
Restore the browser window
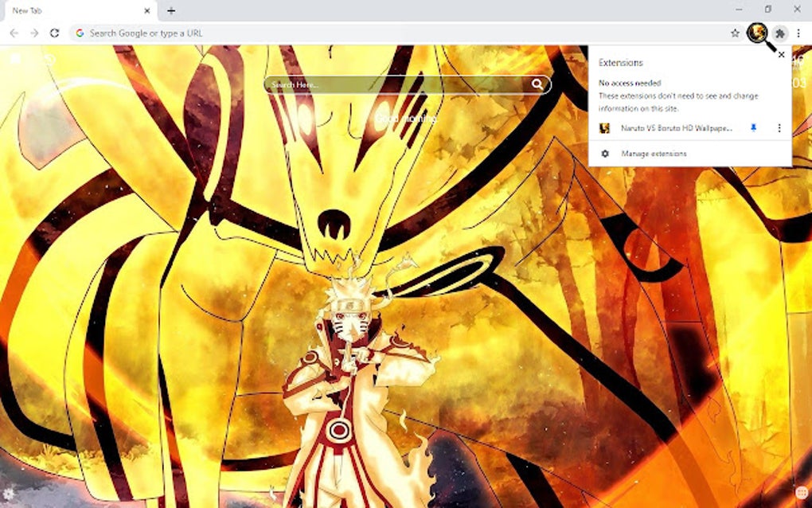coord(767,10)
